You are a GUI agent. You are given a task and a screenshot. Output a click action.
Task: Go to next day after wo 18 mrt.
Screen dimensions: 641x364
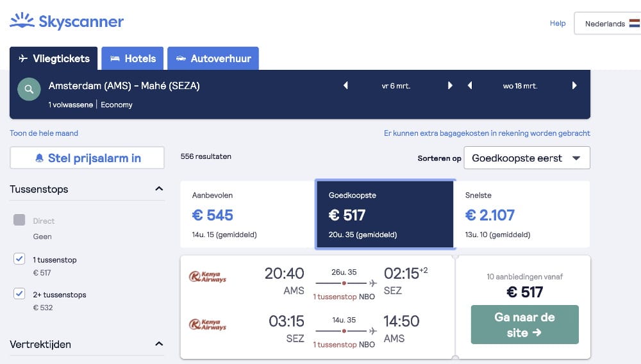point(574,85)
